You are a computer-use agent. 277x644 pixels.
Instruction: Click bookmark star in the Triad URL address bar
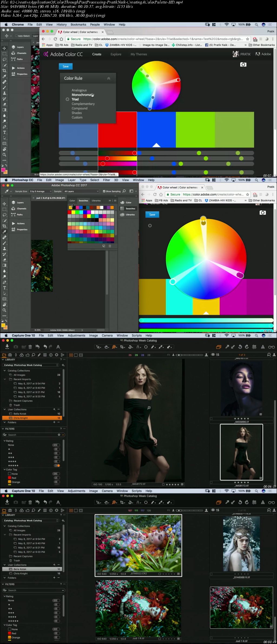point(248,39)
